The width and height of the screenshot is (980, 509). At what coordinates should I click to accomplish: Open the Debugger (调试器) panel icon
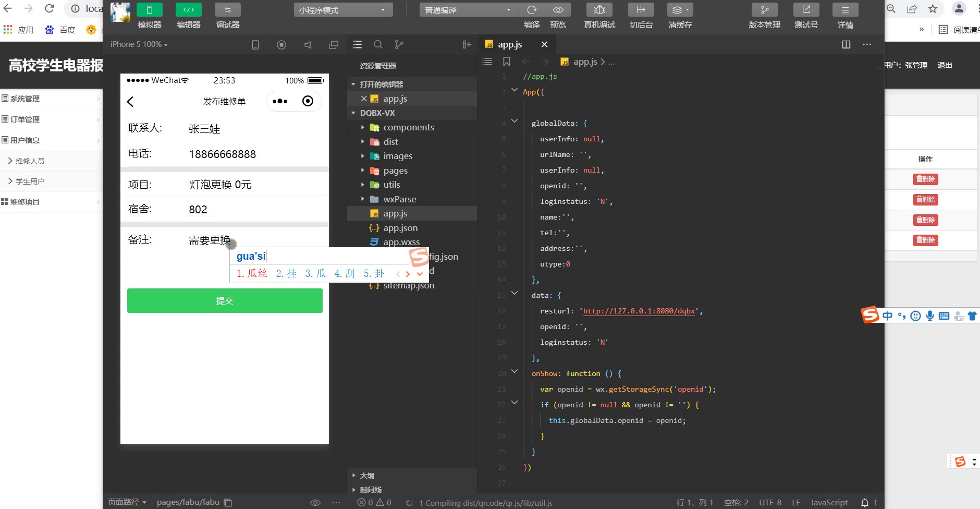point(227,10)
